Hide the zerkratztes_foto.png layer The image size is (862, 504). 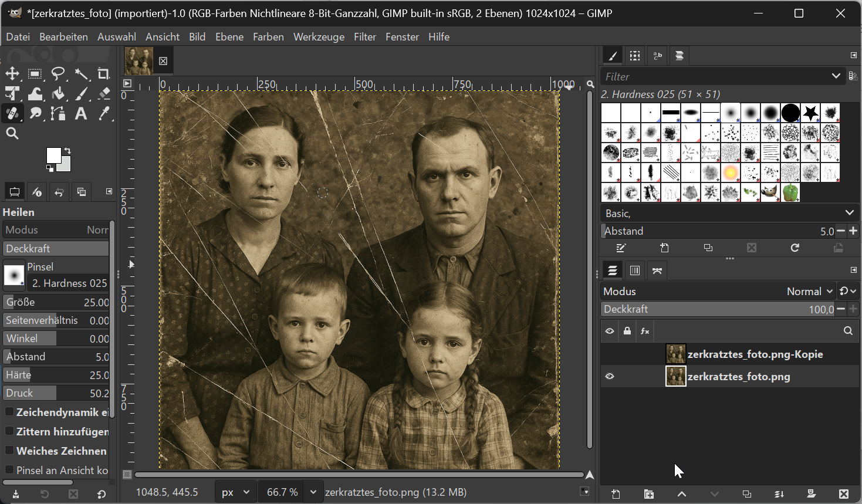(x=610, y=377)
